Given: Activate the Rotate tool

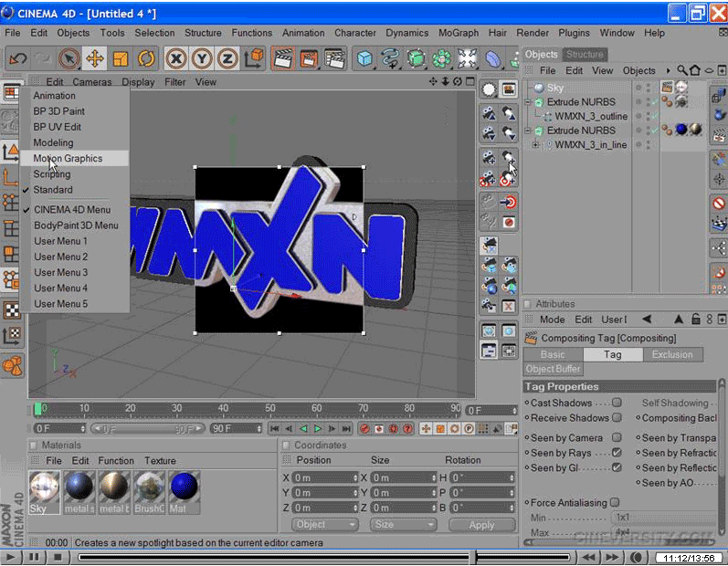Looking at the screenshot, I should (146, 59).
